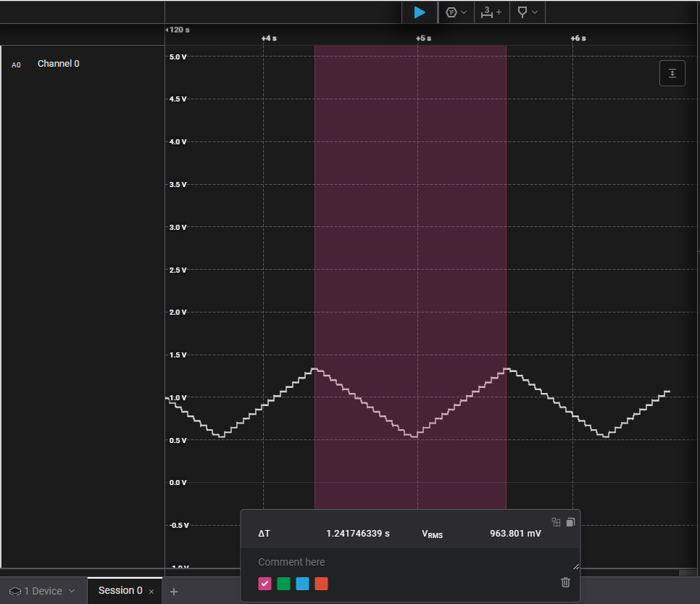Screen dimensions: 700x604
Task: Pick the blue color swatch
Action: tap(302, 583)
